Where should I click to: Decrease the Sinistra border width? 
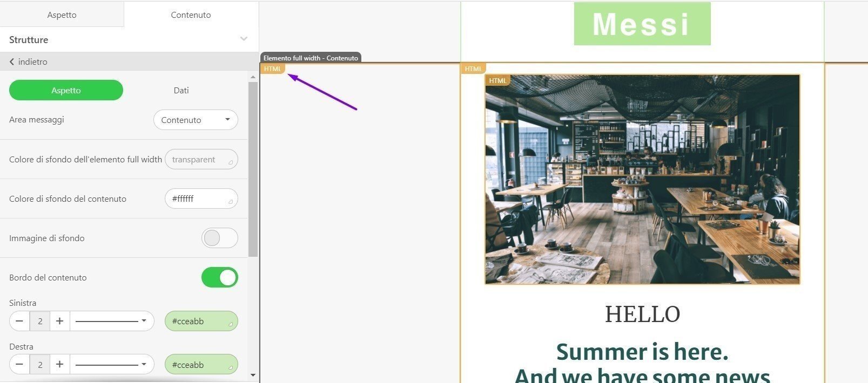pyautogui.click(x=19, y=321)
